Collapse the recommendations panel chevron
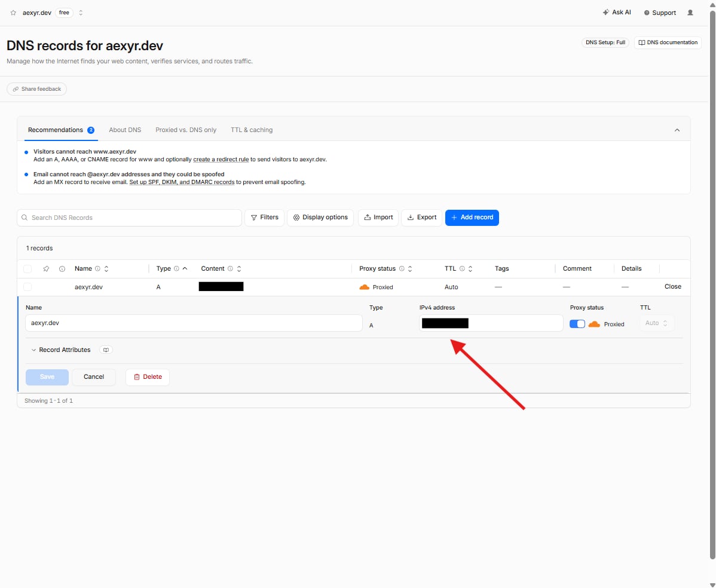Image resolution: width=716 pixels, height=588 pixels. point(677,130)
